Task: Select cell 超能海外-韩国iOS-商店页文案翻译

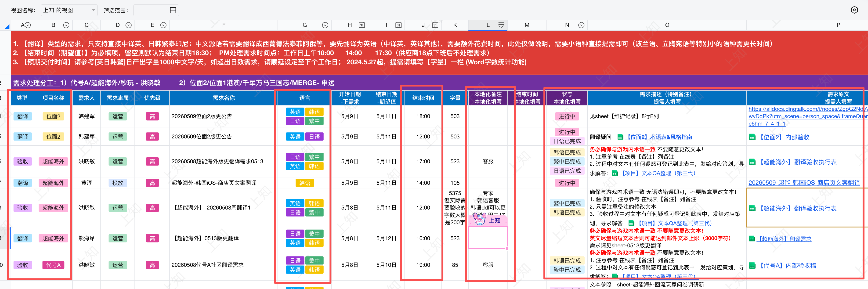Action: (224, 183)
